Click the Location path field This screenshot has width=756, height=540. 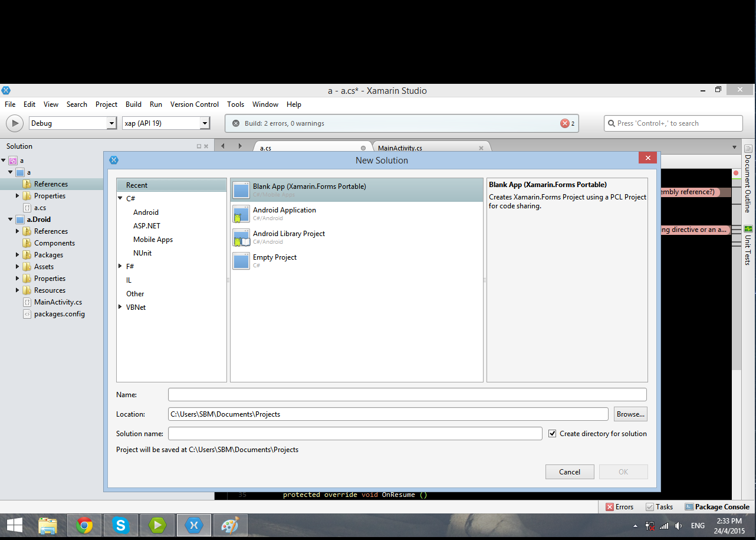click(x=388, y=414)
